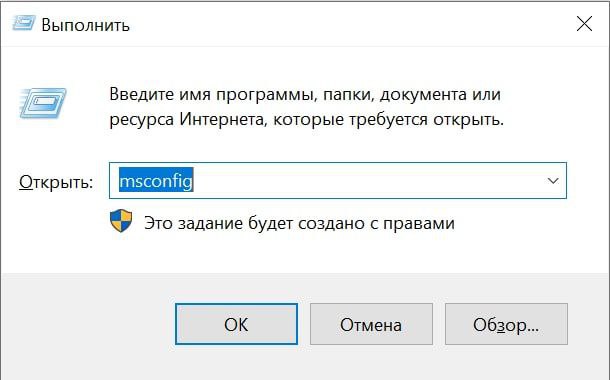
Task: Expand the Открыть command history dropdown
Action: click(553, 181)
